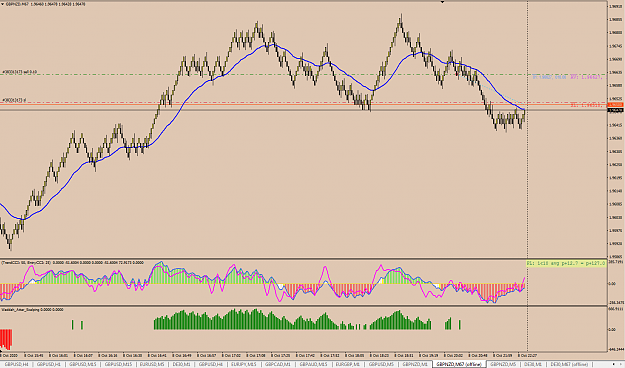This screenshot has width=625, height=368.
Task: Click the black current price tag on axis
Action: [615, 110]
